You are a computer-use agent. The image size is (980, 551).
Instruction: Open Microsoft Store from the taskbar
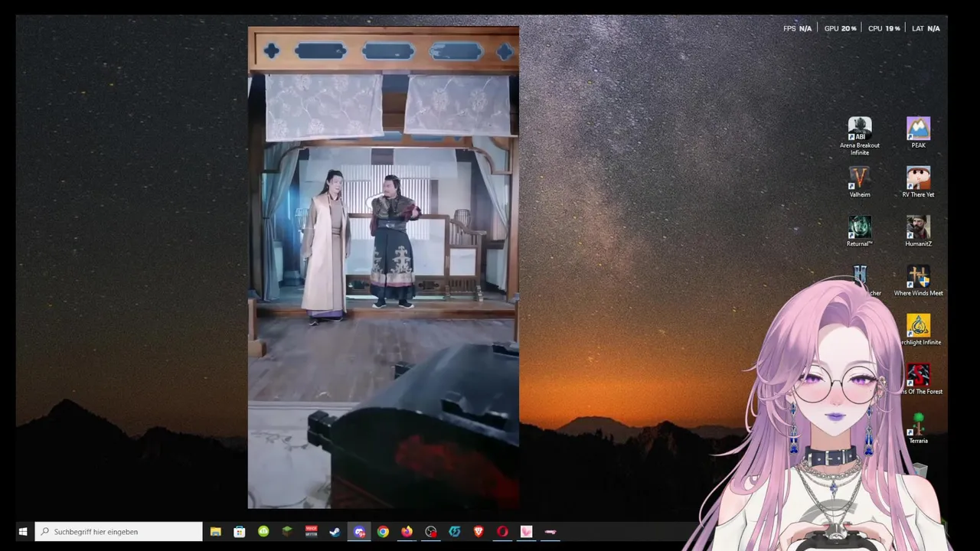click(x=240, y=531)
